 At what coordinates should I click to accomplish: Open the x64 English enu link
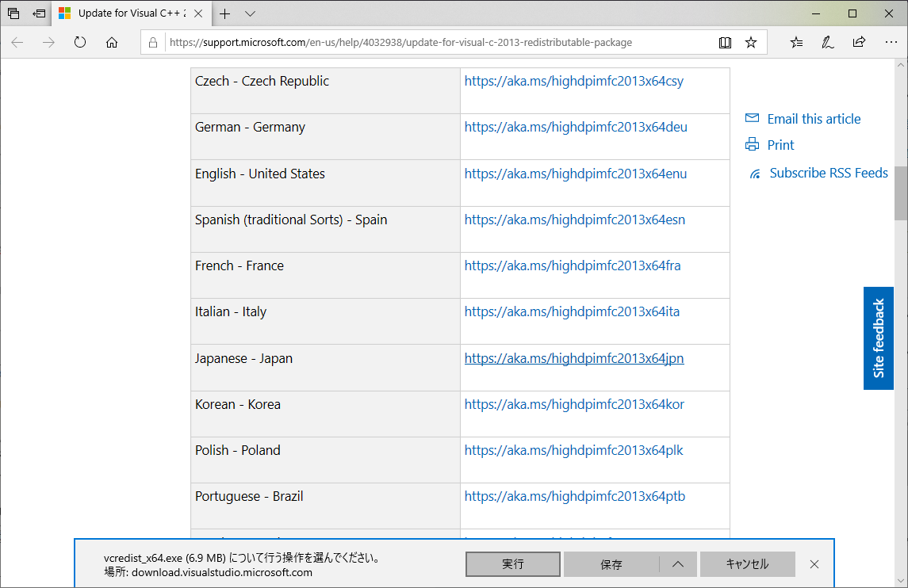click(x=576, y=174)
